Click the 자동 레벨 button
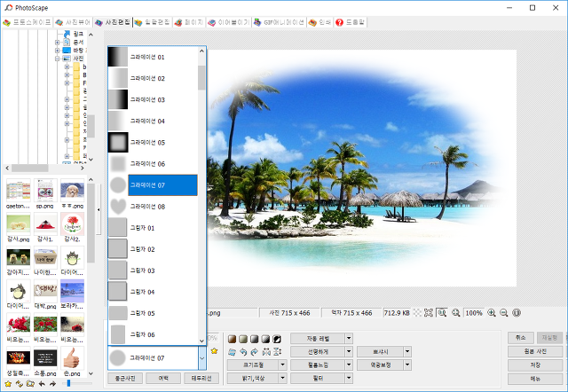Screen dimensions: 568x392 [318, 339]
